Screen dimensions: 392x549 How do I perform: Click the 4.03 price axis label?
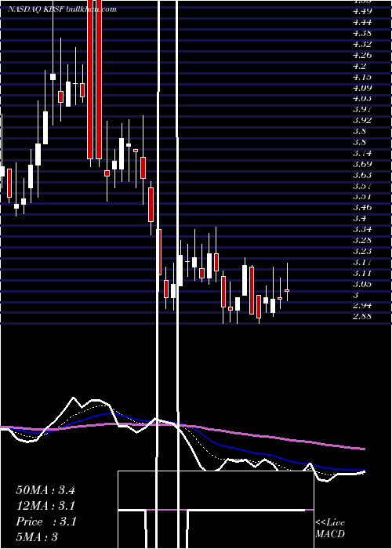click(362, 98)
